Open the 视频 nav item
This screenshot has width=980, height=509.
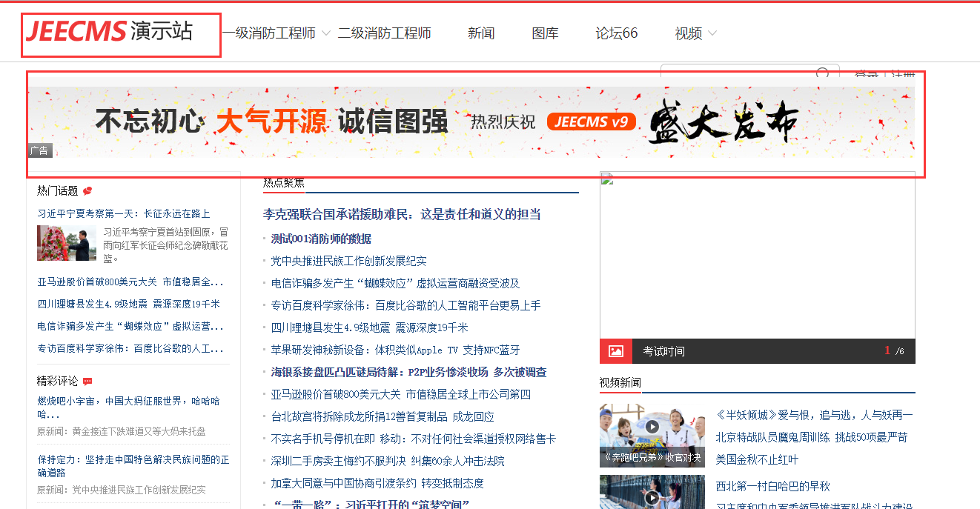click(x=688, y=33)
